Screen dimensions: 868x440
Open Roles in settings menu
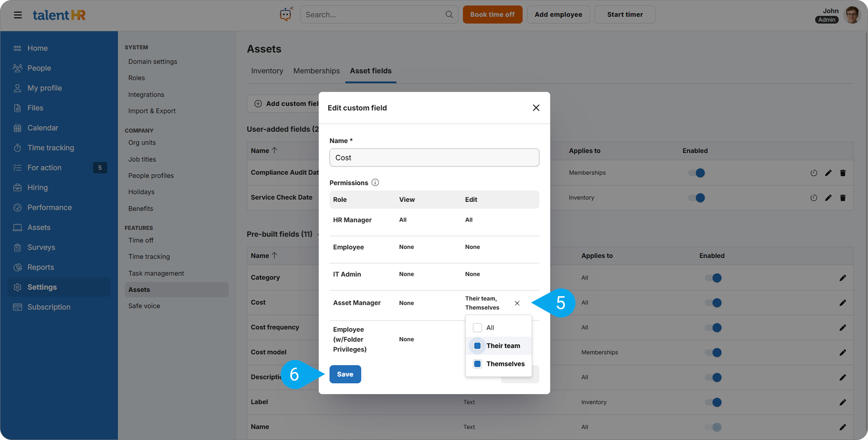[136, 78]
